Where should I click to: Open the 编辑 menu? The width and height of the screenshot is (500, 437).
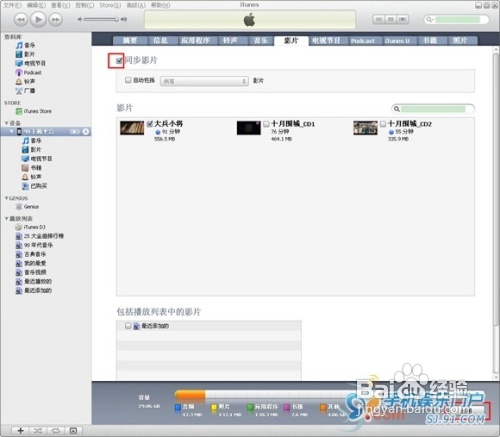pos(36,5)
